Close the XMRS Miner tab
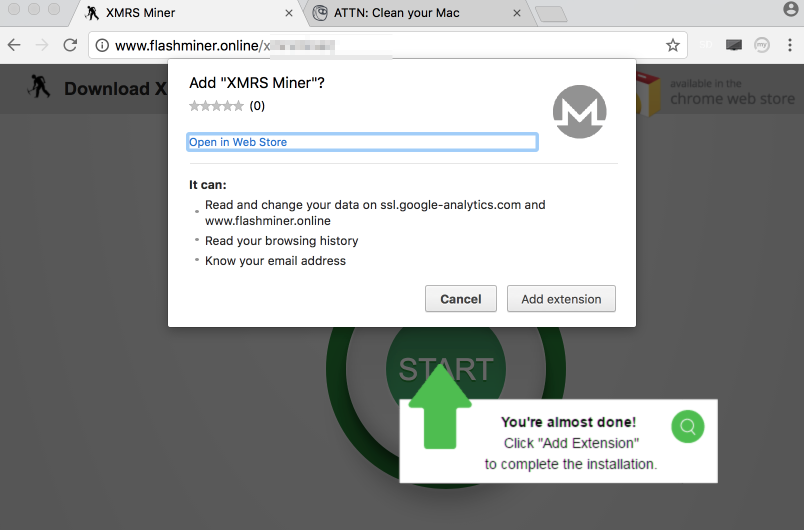This screenshot has width=804, height=530. [x=289, y=13]
